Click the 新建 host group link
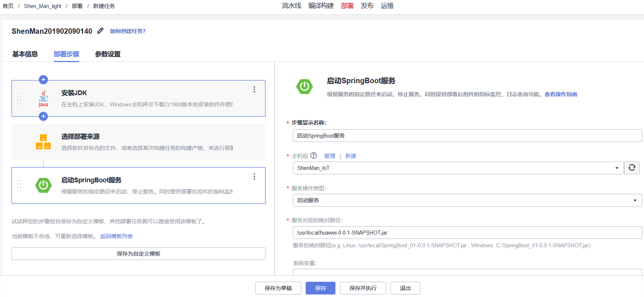644x297 pixels. point(351,156)
